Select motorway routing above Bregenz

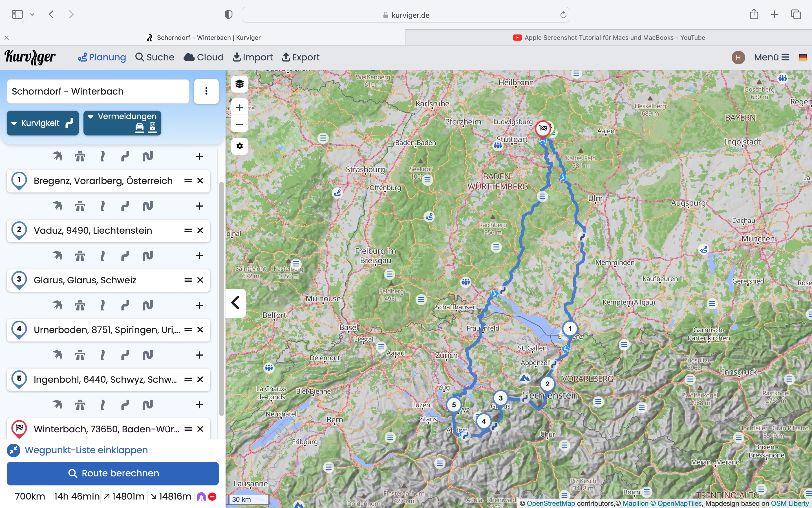point(80,156)
